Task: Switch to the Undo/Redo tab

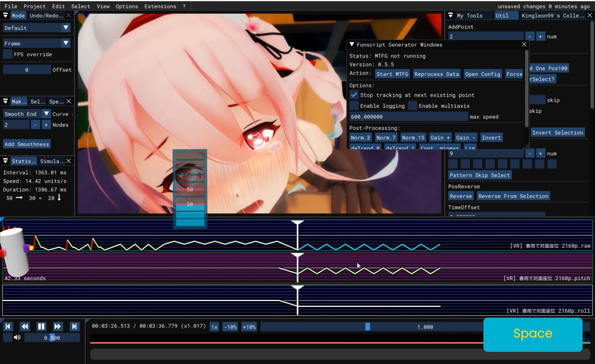Action: pos(46,15)
